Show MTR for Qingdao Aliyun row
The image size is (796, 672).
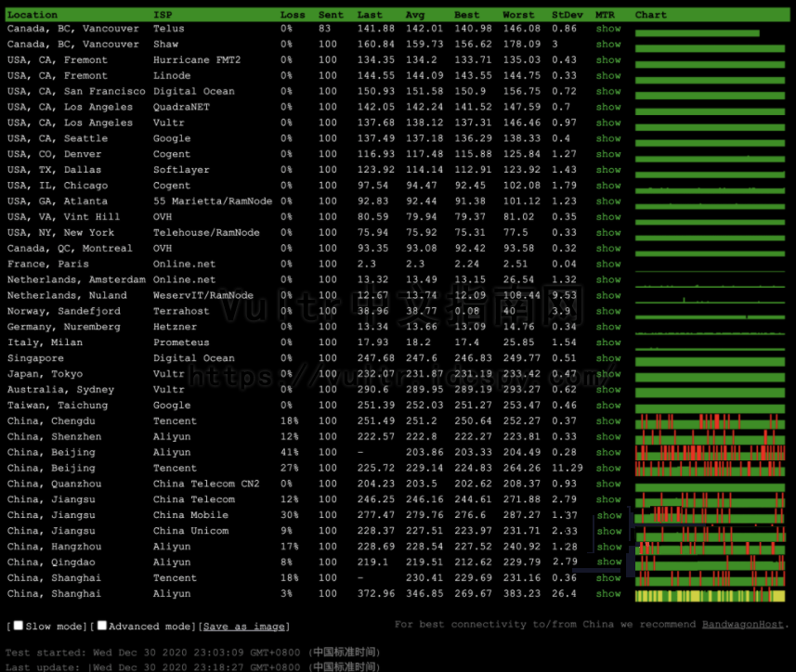(x=609, y=562)
